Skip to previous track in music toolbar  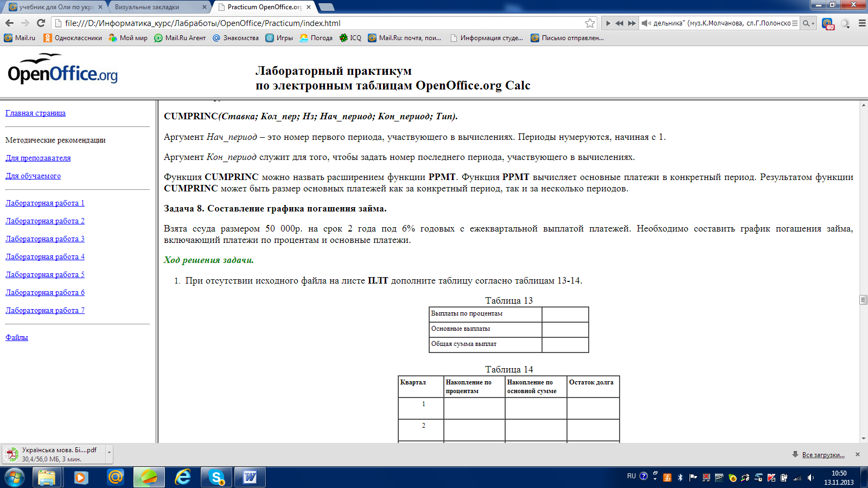[620, 23]
